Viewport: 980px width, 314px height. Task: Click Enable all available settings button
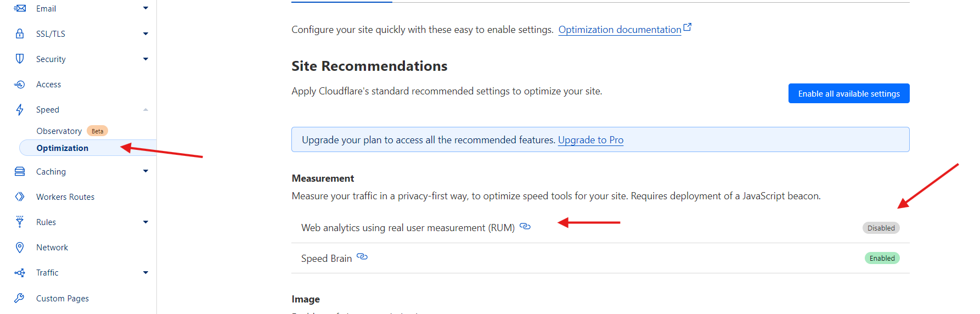tap(849, 93)
